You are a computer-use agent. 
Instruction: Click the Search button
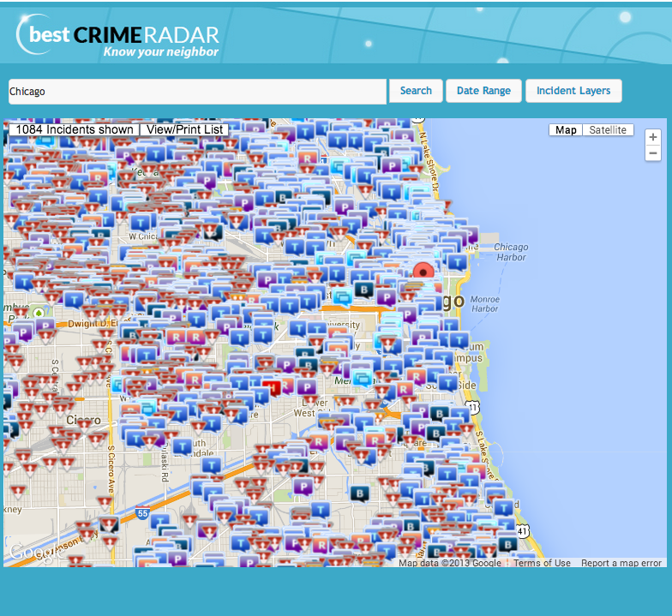[x=416, y=91]
